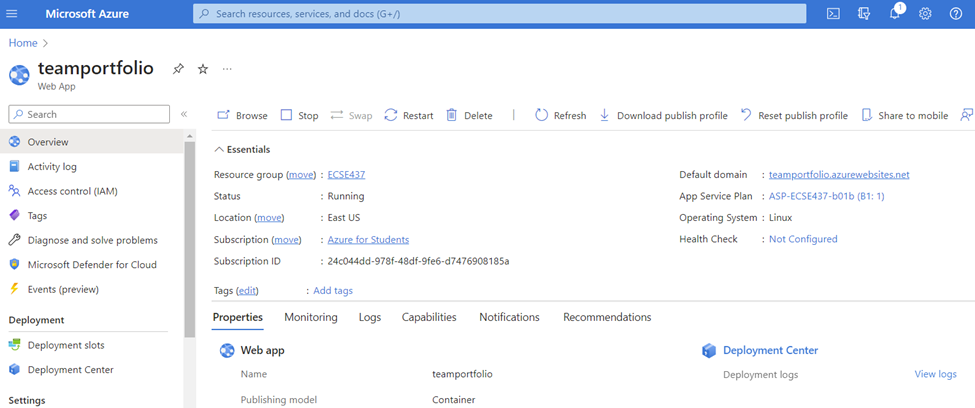Restart the web app
The image size is (975, 408).
[x=409, y=116]
